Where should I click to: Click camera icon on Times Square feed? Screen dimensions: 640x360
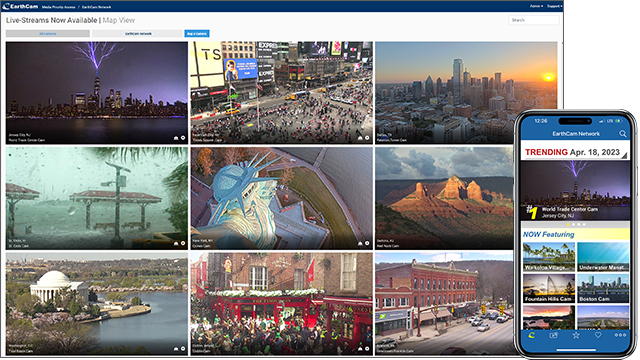point(360,138)
